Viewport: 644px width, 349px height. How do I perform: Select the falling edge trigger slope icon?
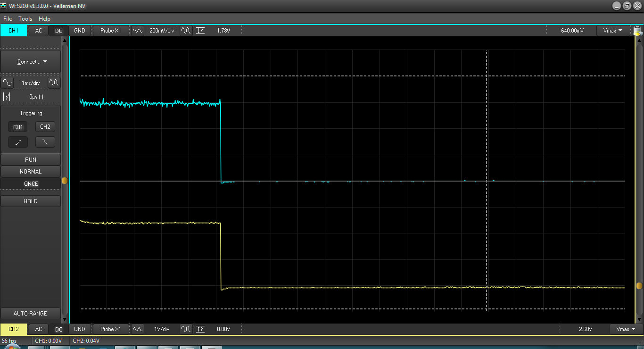coord(45,142)
